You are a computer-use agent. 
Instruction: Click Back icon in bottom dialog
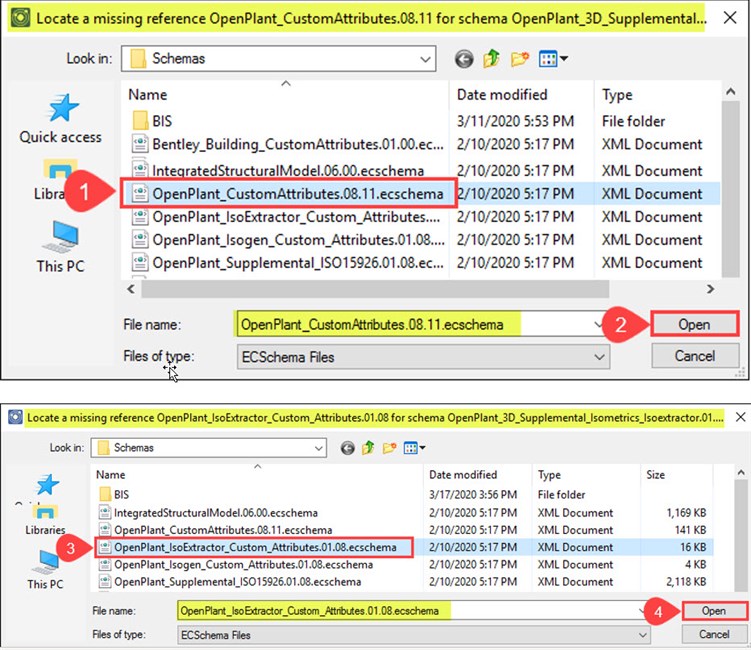coord(348,448)
